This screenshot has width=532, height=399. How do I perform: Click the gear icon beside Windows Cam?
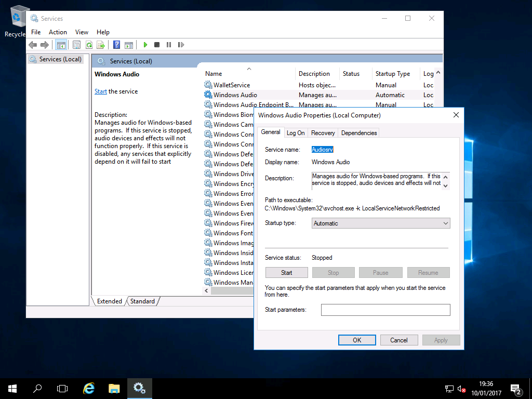coord(208,124)
